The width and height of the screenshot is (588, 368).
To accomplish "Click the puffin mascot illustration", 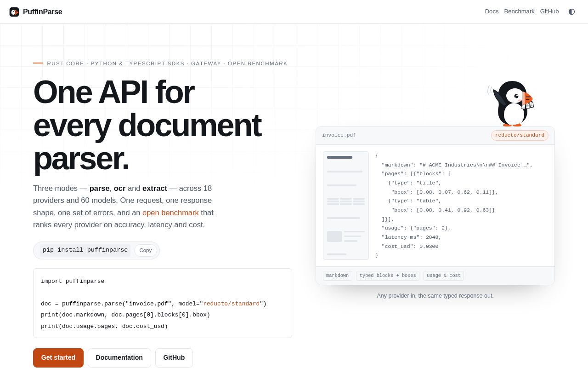I will click(511, 103).
